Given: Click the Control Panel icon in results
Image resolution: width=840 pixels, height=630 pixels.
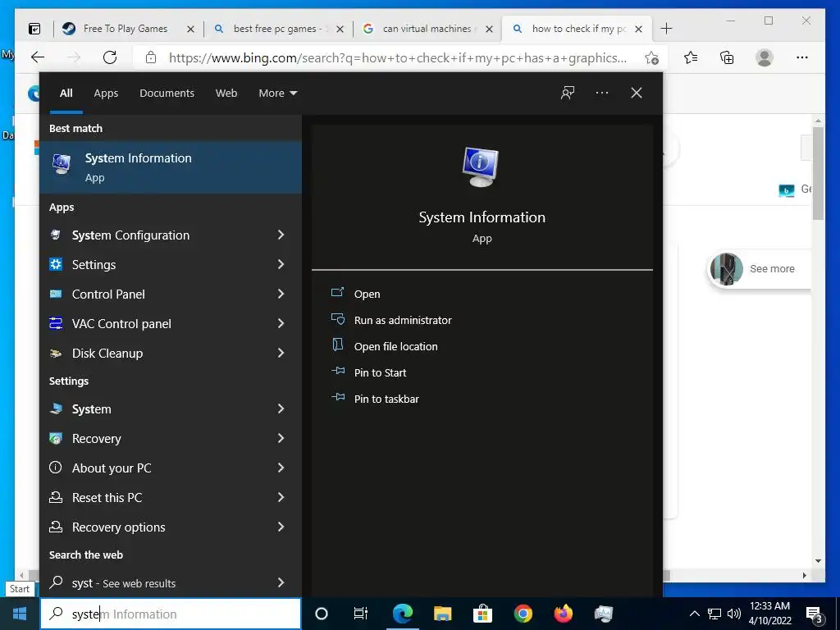Looking at the screenshot, I should 56,294.
